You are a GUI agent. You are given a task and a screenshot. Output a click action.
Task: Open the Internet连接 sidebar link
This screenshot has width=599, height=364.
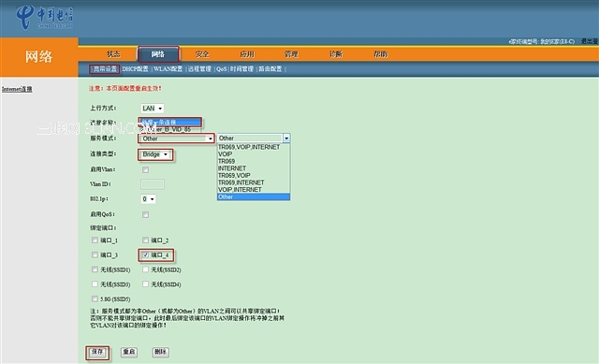(17, 89)
